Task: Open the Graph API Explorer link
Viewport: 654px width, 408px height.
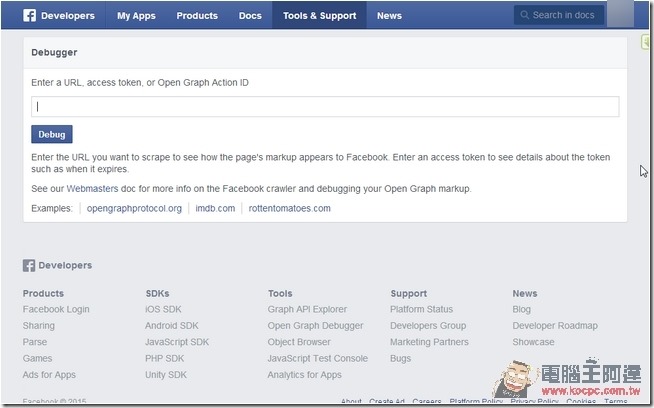Action: tap(307, 310)
